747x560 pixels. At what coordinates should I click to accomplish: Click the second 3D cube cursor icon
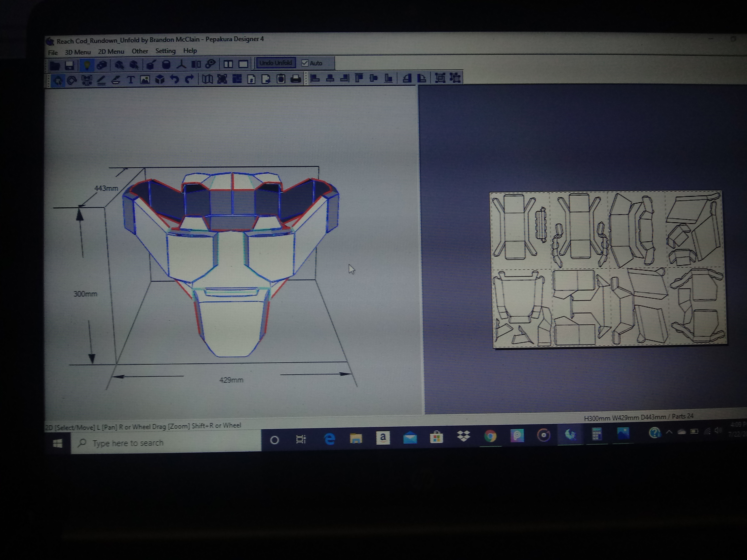point(134,65)
